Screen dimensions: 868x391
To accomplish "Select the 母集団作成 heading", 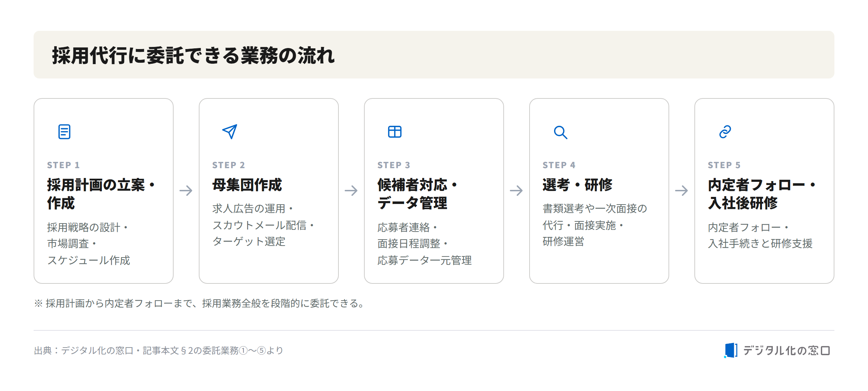I will pos(247,185).
